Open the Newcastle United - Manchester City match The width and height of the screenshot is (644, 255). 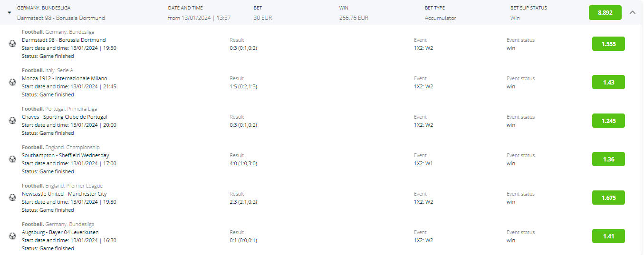(x=64, y=194)
